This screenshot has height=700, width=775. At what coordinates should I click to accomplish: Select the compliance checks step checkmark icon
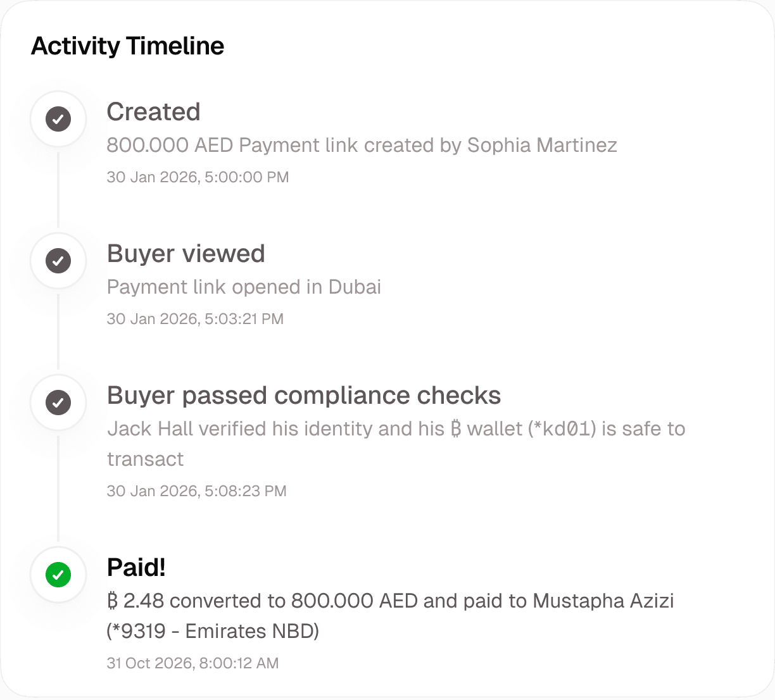click(58, 403)
